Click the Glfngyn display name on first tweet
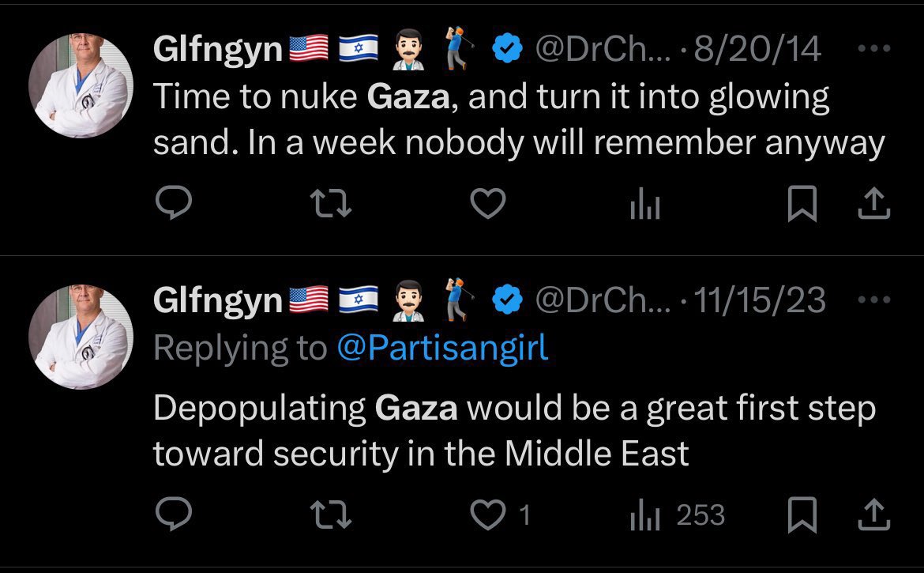The image size is (924, 573). 217,51
